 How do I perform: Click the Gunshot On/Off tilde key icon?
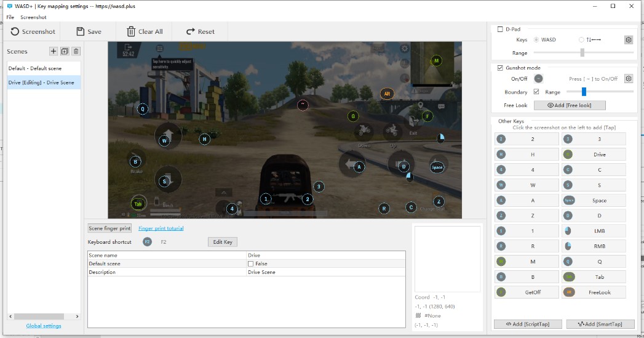(x=539, y=79)
